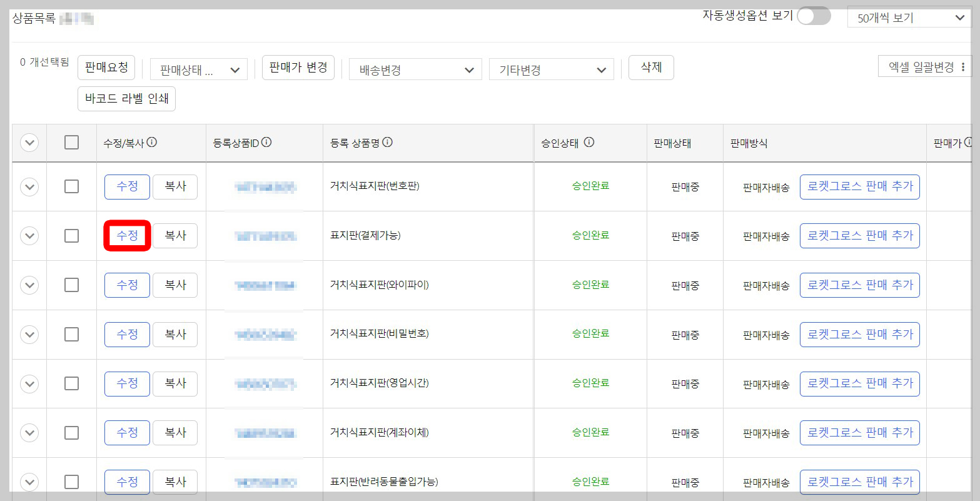Click the header row expand chevron
This screenshot has width=980, height=501.
29,143
